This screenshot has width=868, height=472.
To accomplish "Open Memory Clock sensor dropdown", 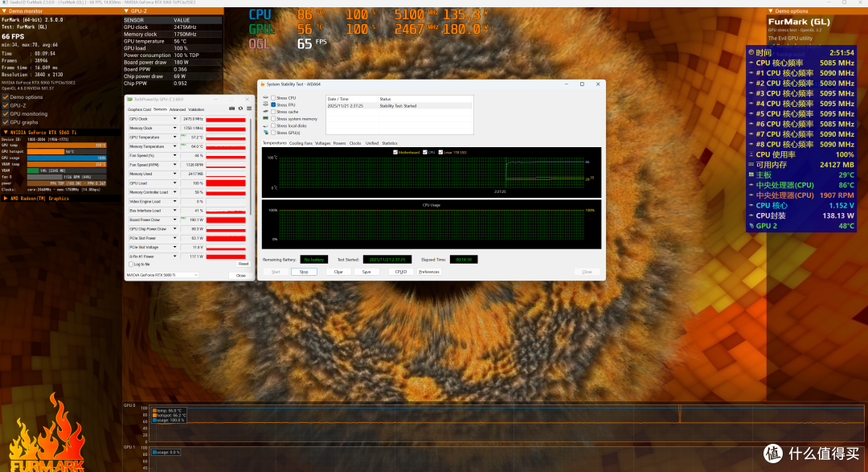I will (175, 128).
